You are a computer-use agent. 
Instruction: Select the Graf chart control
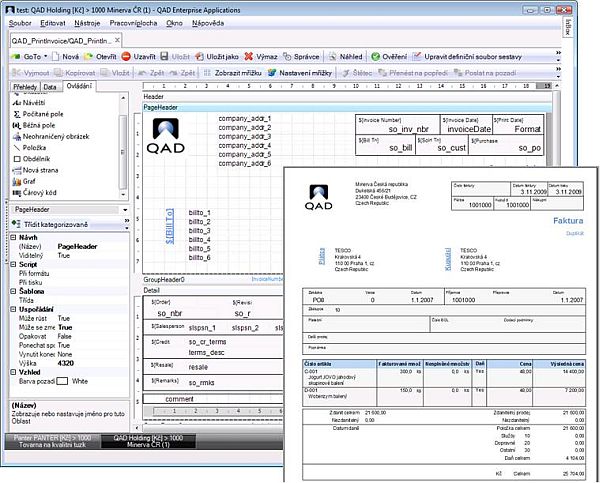tap(24, 181)
